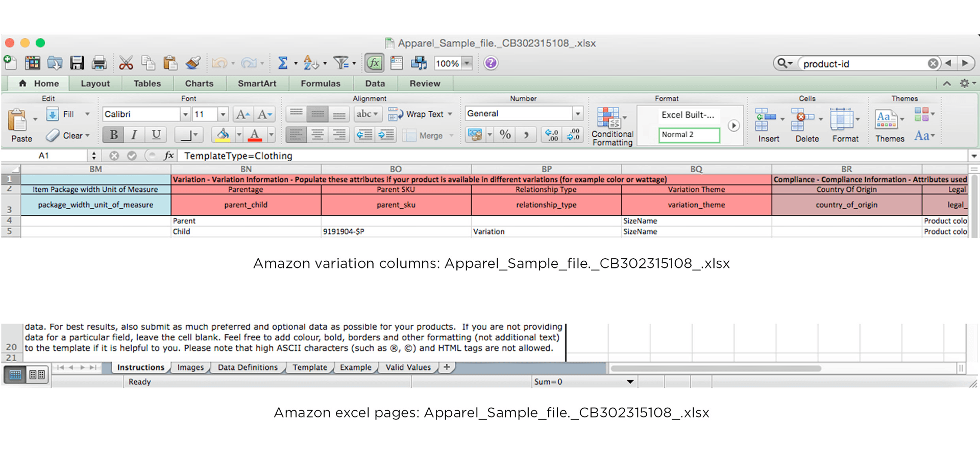Click the Save (floppy disk) icon
The width and height of the screenshot is (980, 449).
[77, 63]
